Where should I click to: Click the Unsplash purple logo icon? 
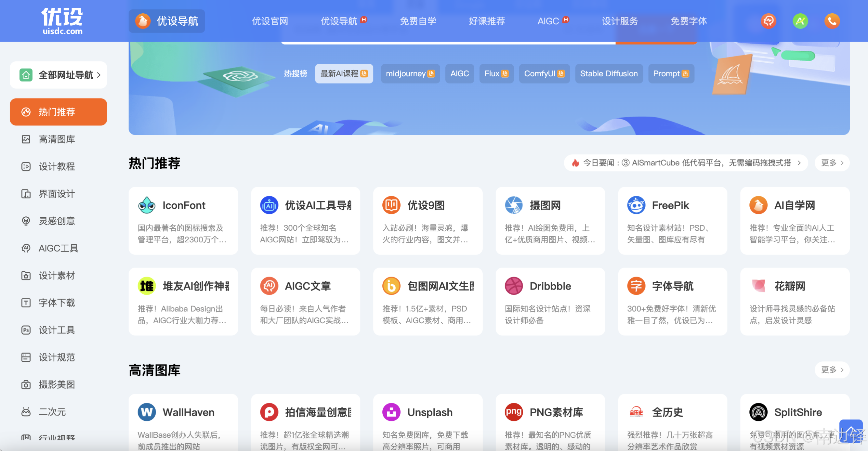(391, 412)
